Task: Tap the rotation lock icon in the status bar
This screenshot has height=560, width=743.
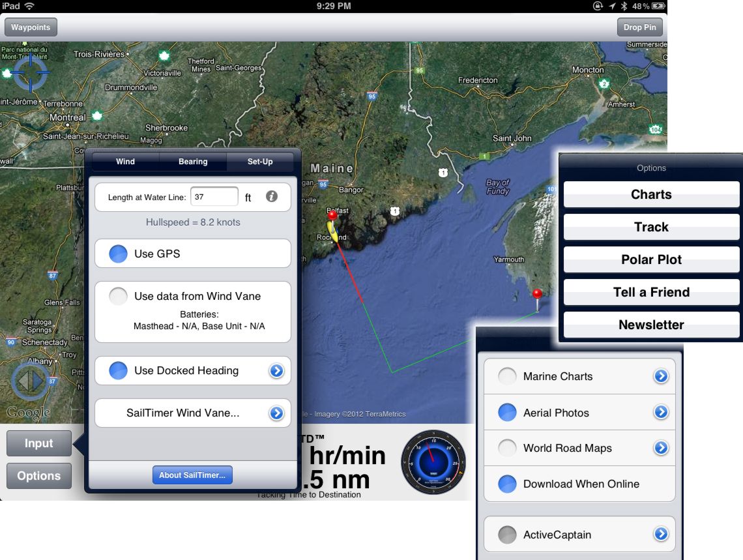Action: click(598, 6)
